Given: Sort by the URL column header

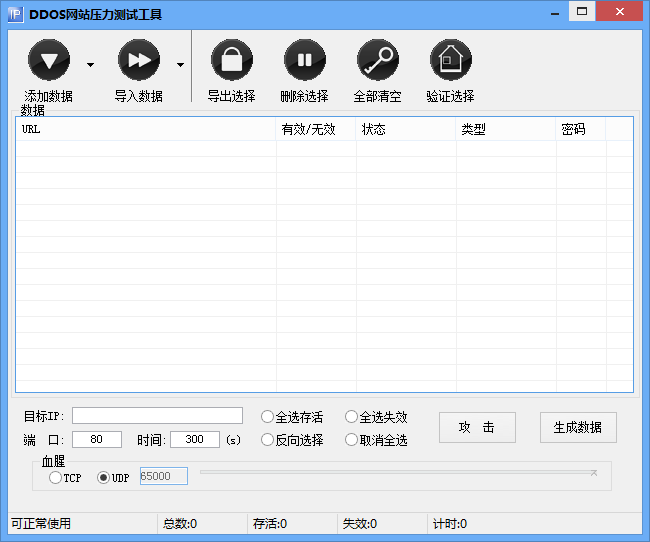Looking at the screenshot, I should pyautogui.click(x=146, y=129).
